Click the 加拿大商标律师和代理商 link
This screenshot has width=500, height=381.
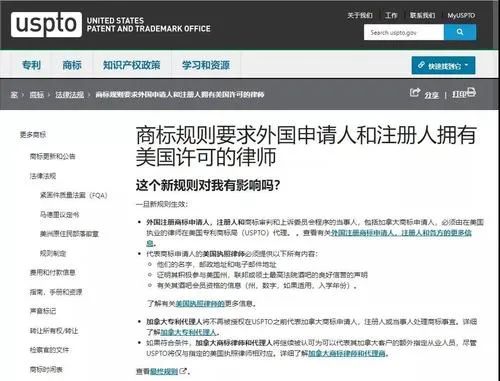(347, 353)
